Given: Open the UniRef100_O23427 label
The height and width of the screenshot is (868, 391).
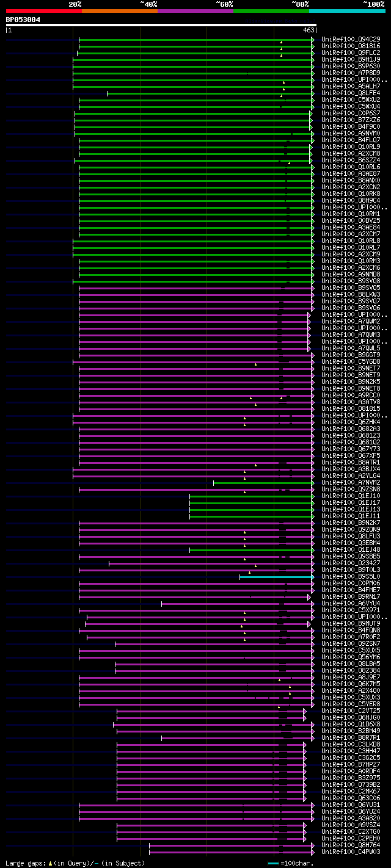Looking at the screenshot, I should (x=351, y=563).
